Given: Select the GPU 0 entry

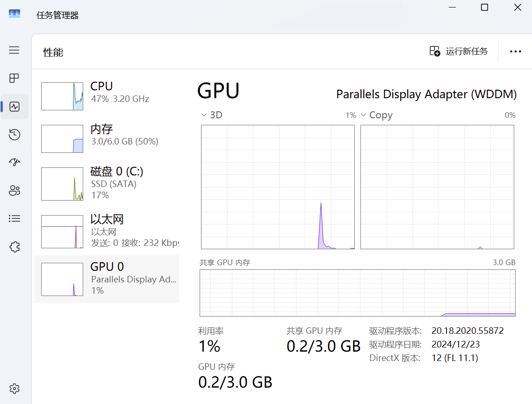Looking at the screenshot, I should coord(107,279).
